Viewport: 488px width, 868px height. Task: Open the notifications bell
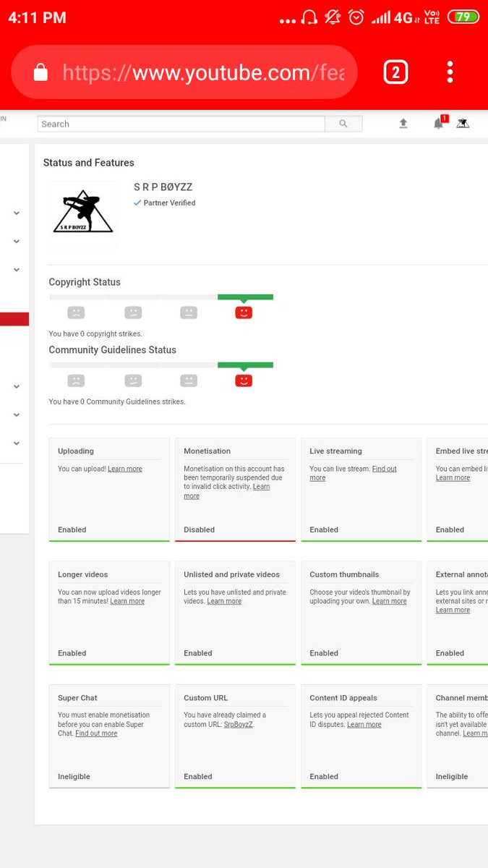[439, 123]
